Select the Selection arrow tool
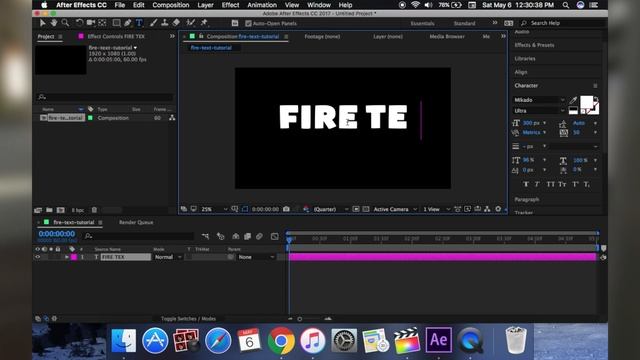Viewport: 640px width, 360px height. coord(42,23)
